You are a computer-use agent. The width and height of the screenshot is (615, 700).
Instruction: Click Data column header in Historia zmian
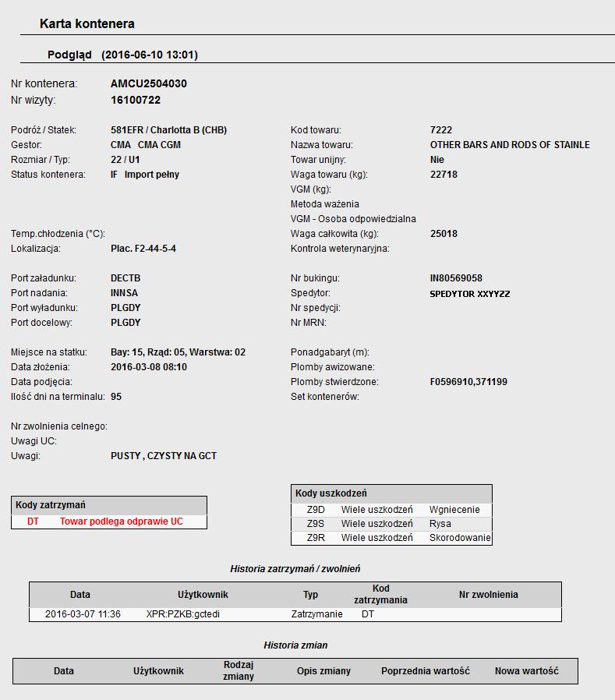point(64,671)
